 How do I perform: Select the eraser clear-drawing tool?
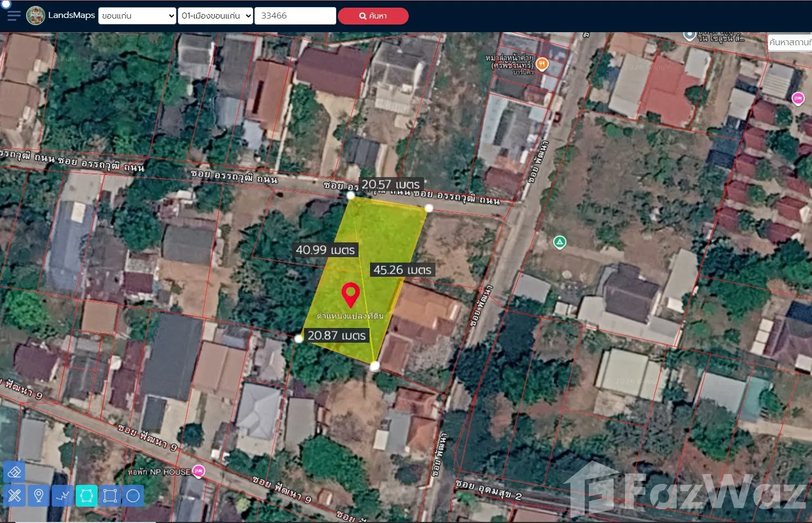pos(14,472)
